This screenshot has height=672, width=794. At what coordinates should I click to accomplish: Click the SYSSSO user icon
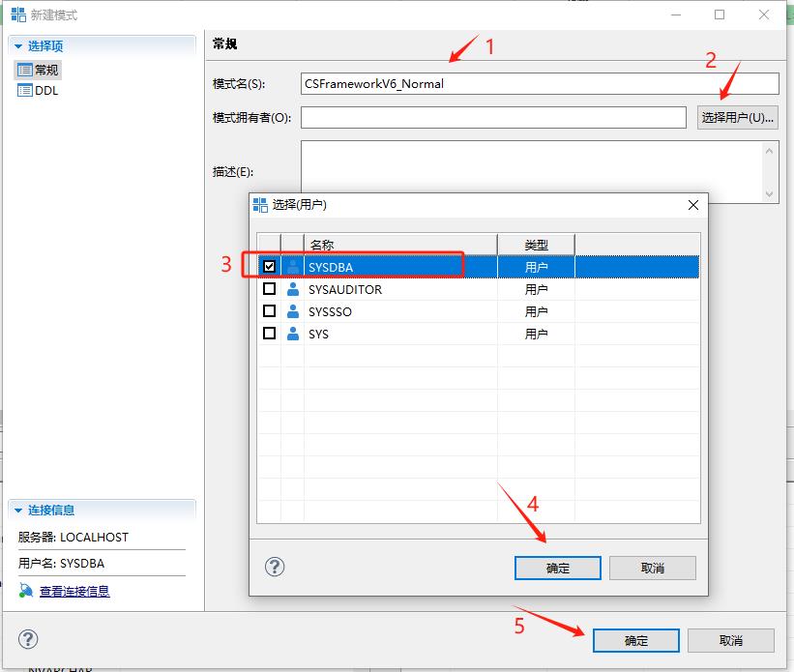tap(293, 311)
